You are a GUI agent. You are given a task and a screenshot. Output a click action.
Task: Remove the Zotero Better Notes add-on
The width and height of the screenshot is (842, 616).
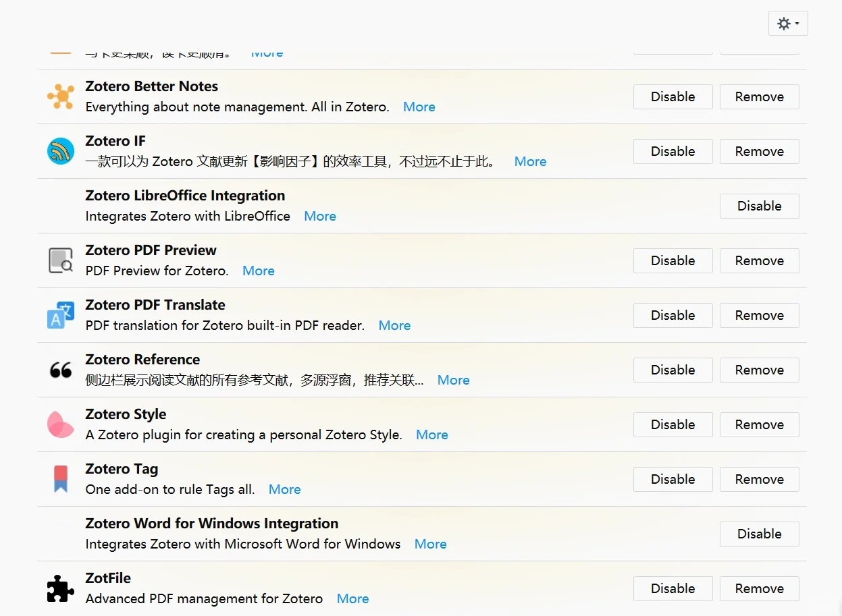760,96
